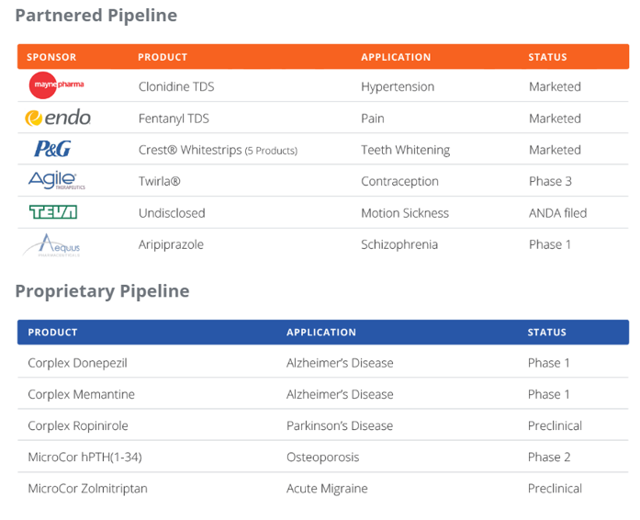
Task: Click the Twirla® product cell
Action: point(159,181)
